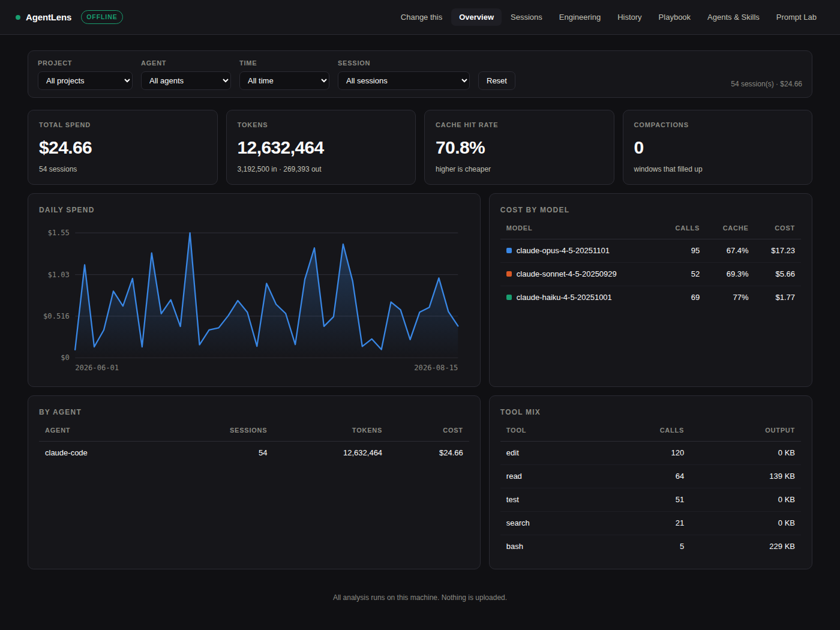Open the Change this nav item

(421, 17)
